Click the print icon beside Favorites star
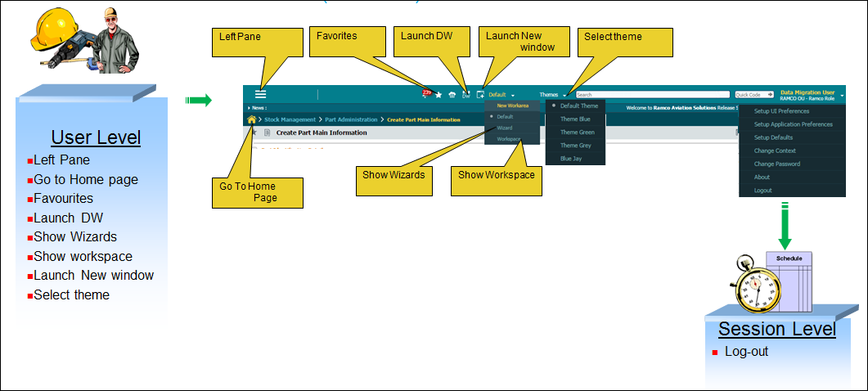 coord(452,95)
